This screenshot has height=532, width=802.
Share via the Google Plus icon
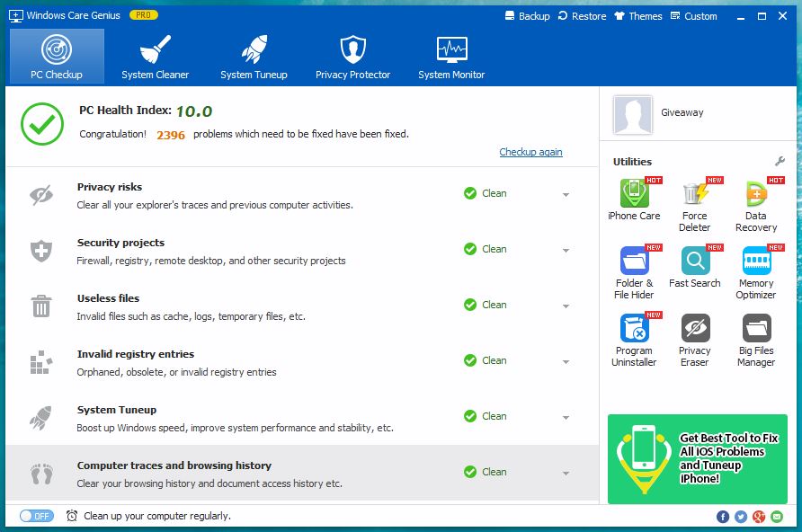[x=759, y=517]
